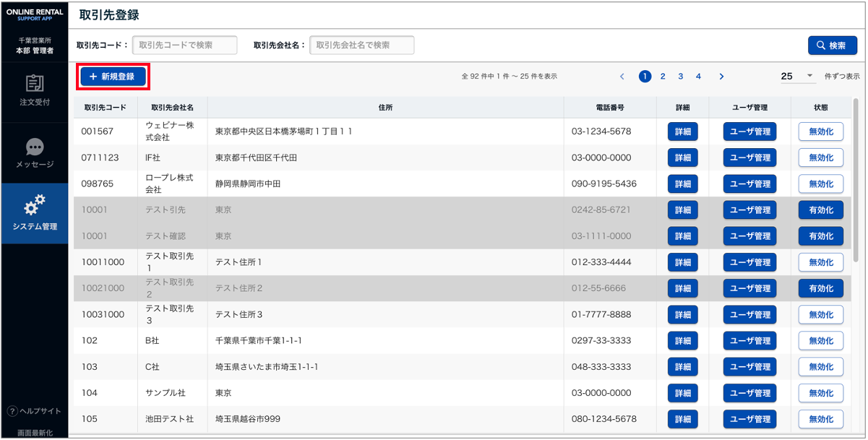Click the table's vertical scrollbar

pos(856,181)
